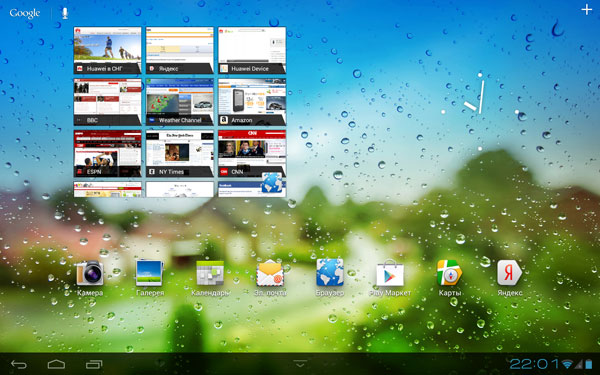Open the Huawei в СНГ bookmark thumbnail
This screenshot has height=375, width=600.
pyautogui.click(x=108, y=50)
